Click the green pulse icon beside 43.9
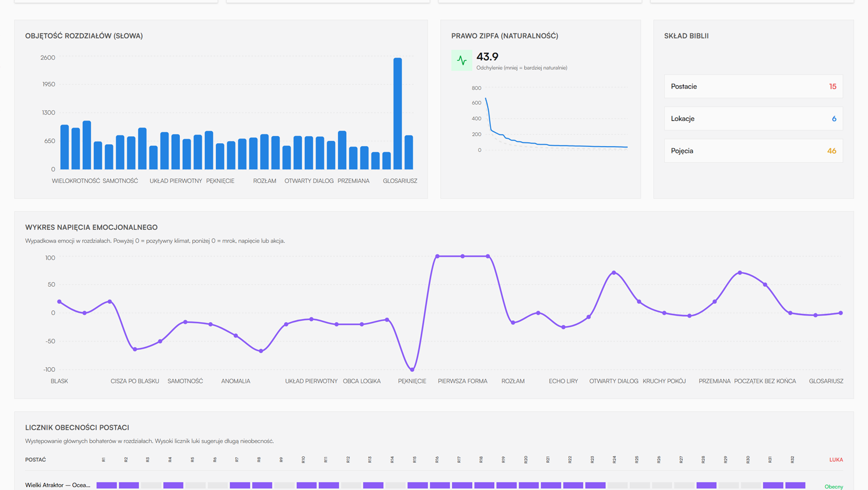Viewport: 868px width, 490px height. tap(461, 60)
